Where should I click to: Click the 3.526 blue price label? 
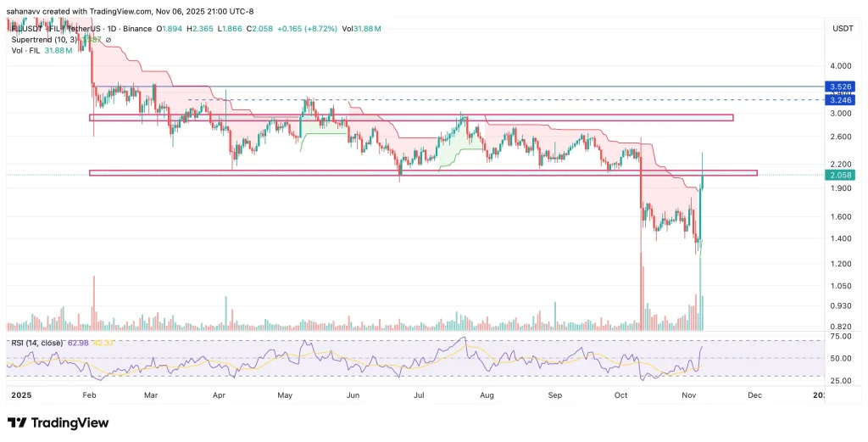(840, 87)
